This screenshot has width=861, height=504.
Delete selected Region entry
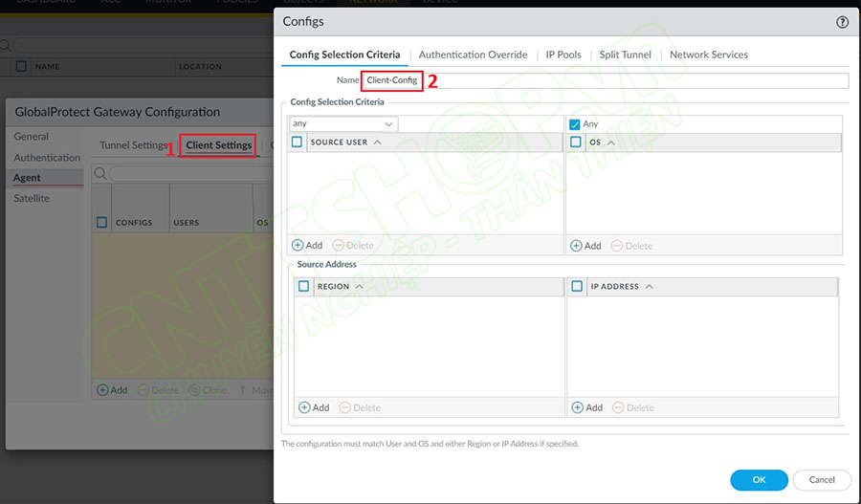coord(360,408)
